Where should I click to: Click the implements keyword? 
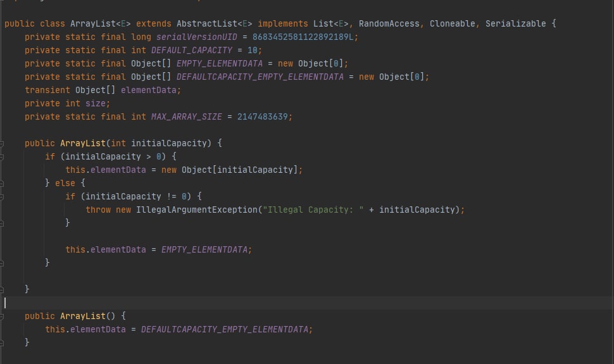click(283, 23)
